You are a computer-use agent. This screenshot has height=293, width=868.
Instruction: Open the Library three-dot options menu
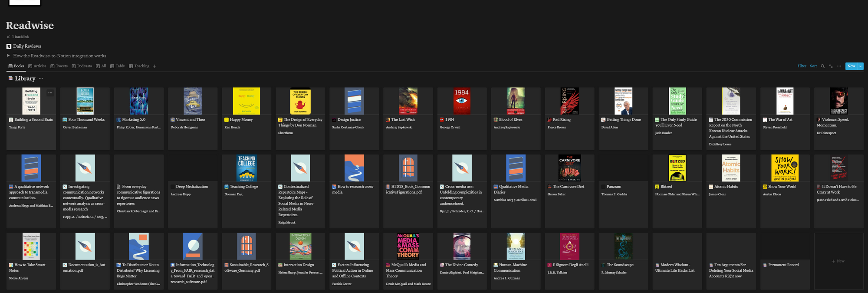pyautogui.click(x=41, y=79)
